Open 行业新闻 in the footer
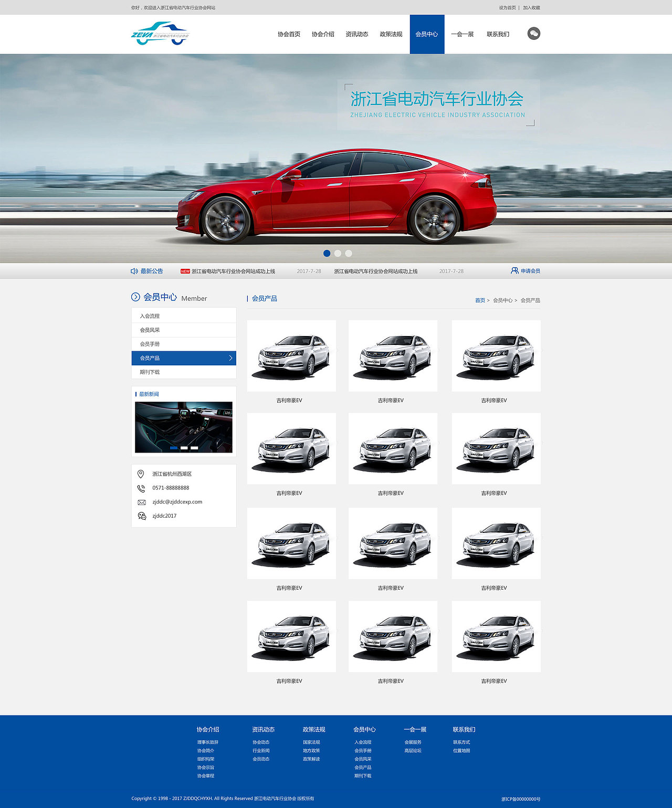 click(261, 751)
